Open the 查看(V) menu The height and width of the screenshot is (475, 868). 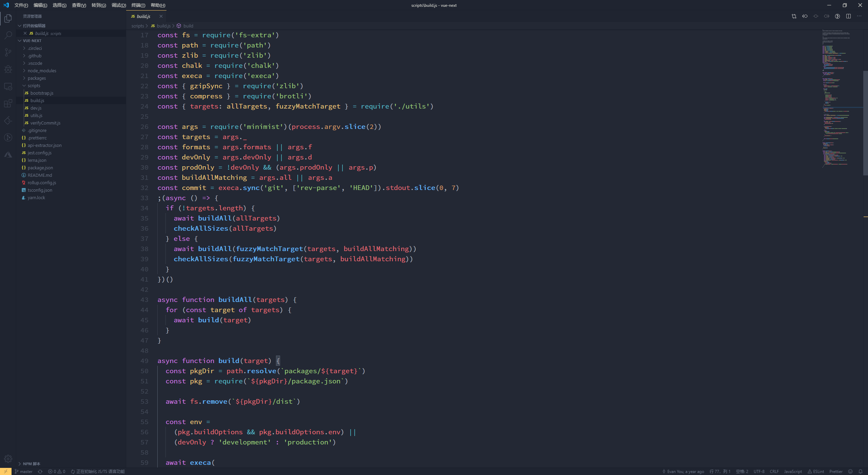point(79,5)
